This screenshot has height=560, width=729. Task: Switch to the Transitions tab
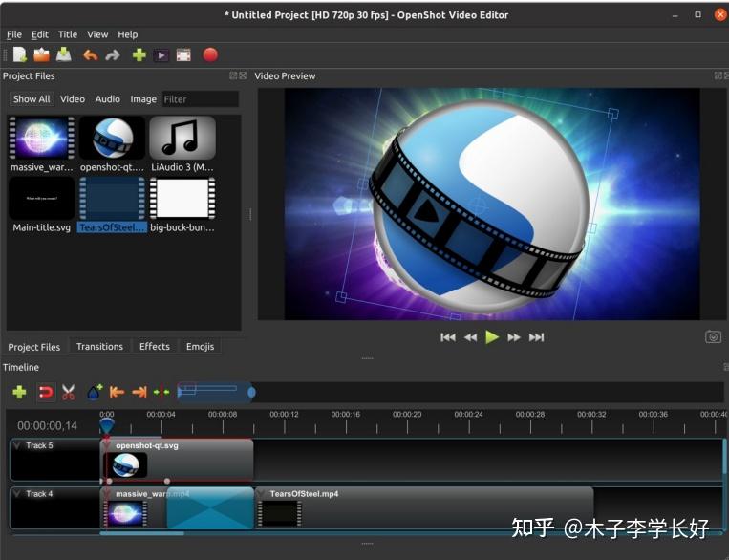coord(99,347)
